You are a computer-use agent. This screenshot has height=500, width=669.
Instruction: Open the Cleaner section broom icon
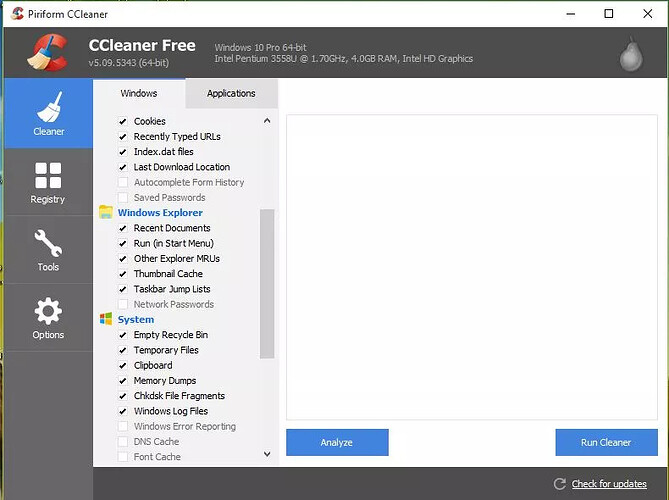click(48, 106)
